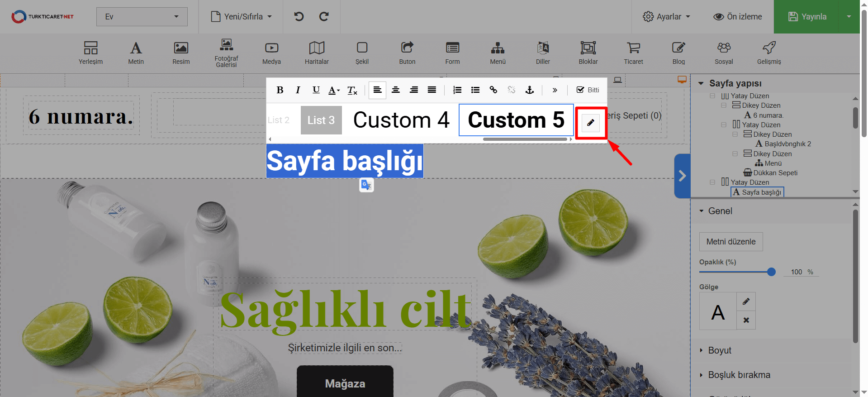
Task: Choose the List 3 text style
Action: pyautogui.click(x=321, y=120)
